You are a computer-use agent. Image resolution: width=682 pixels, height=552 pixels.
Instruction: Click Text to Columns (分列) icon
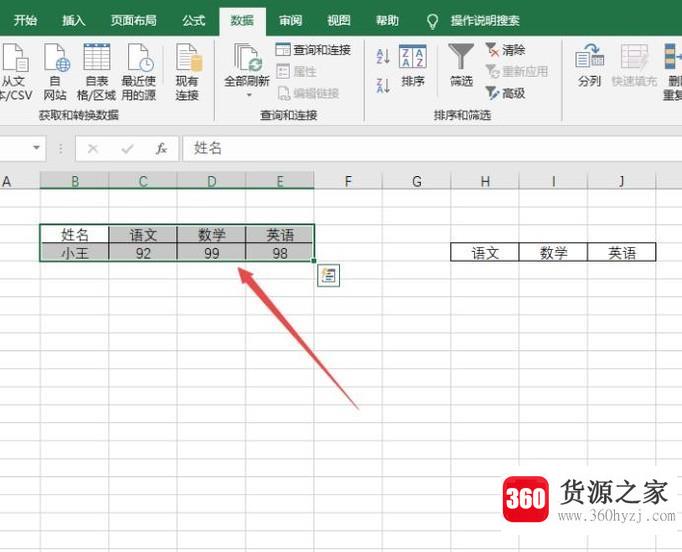click(x=590, y=57)
